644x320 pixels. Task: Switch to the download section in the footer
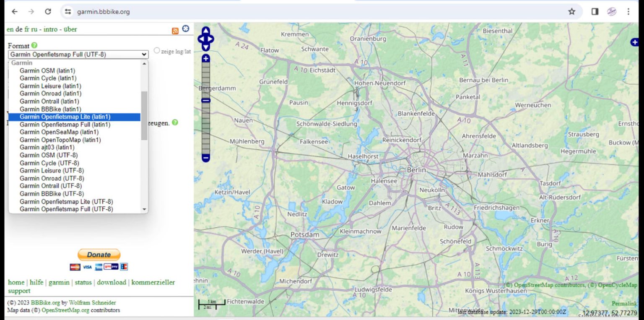(x=112, y=282)
